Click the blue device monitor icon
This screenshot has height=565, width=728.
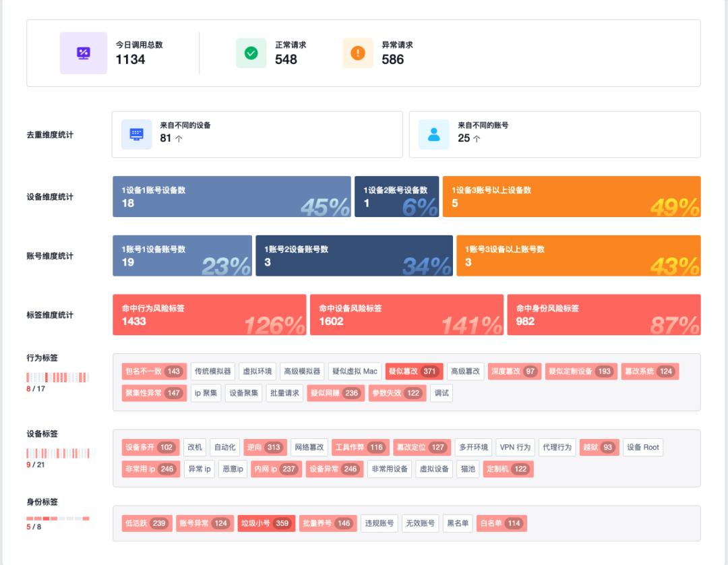(136, 135)
